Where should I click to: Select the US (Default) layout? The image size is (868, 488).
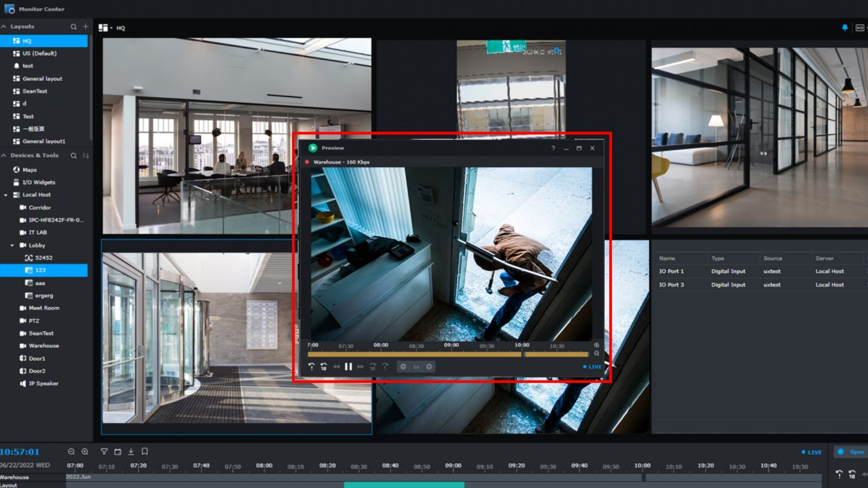(x=40, y=54)
